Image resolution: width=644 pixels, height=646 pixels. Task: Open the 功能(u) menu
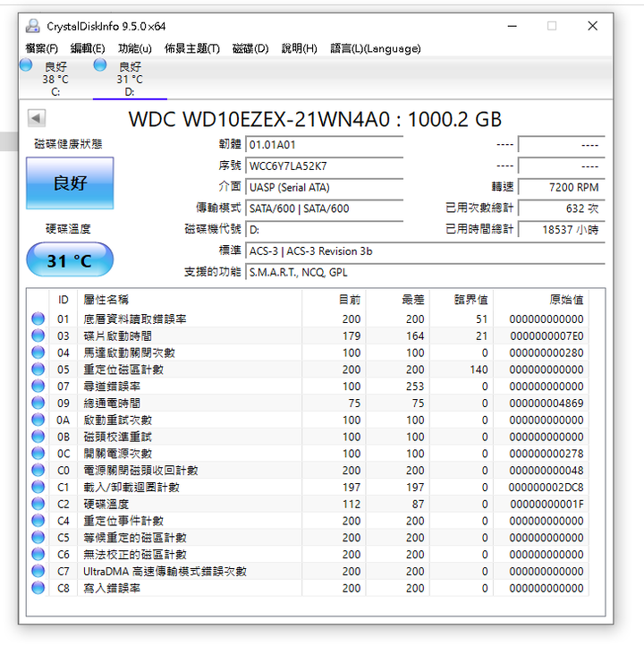pos(135,48)
